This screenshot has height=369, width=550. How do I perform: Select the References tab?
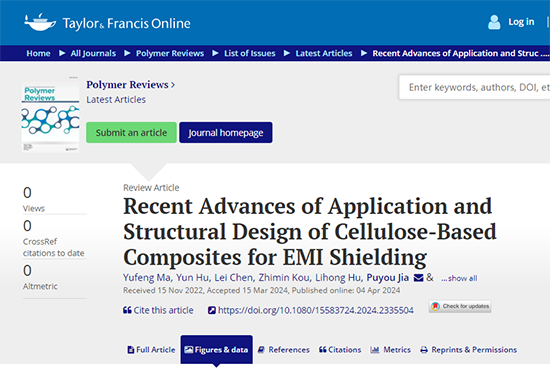(284, 350)
